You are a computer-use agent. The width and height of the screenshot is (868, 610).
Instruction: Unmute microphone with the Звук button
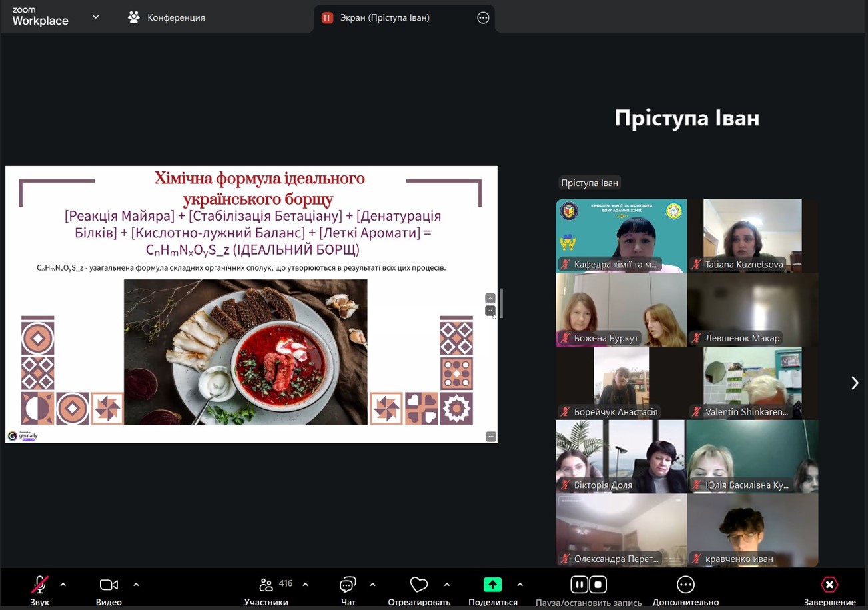pos(39,585)
